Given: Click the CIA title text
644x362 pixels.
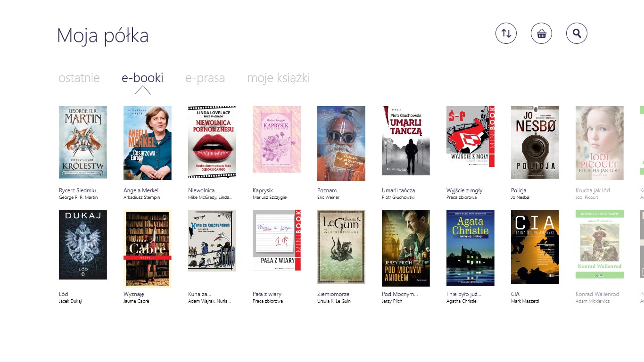Looking at the screenshot, I should (x=515, y=294).
